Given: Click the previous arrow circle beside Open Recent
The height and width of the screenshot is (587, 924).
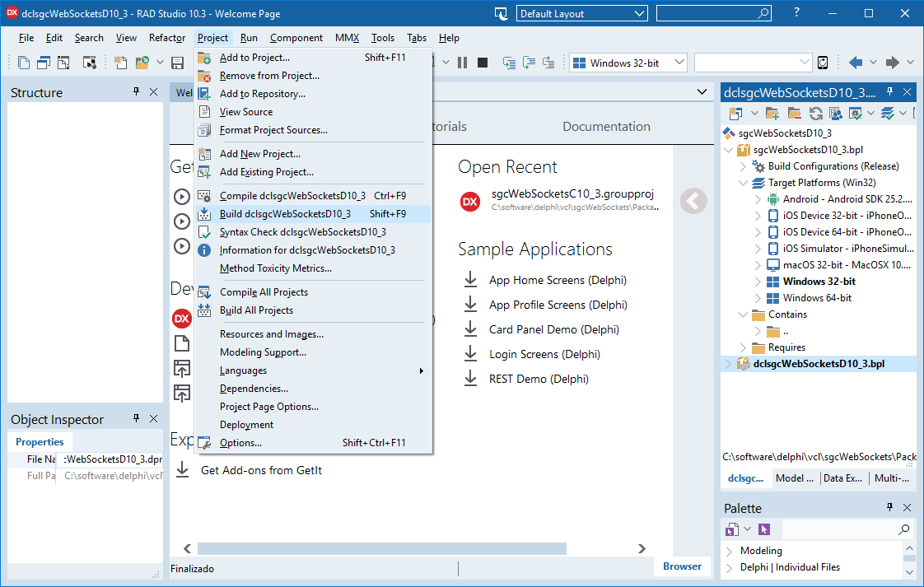Looking at the screenshot, I should tap(693, 201).
